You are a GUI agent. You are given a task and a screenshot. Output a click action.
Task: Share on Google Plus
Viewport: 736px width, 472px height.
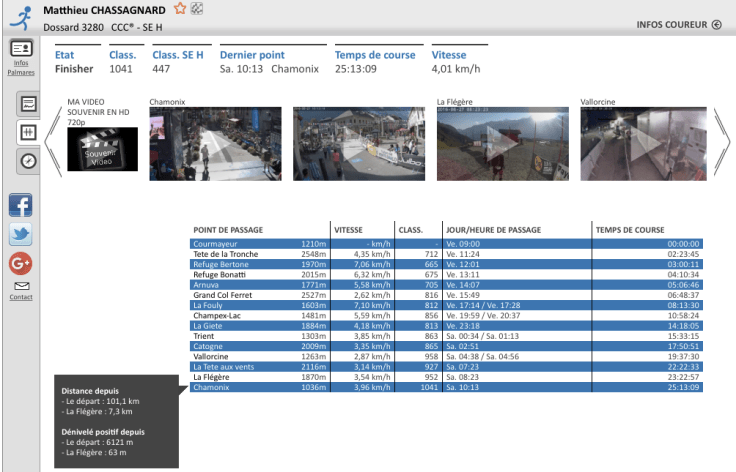click(x=21, y=264)
